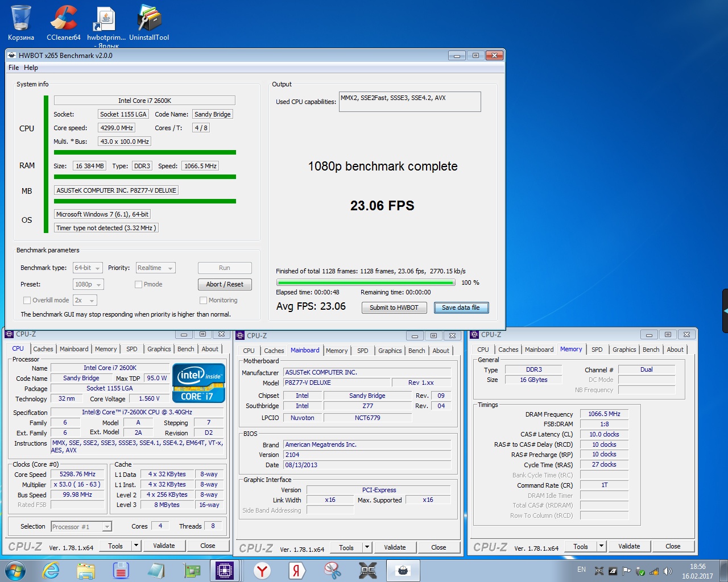Open the OC Precision app on taskbar
The image size is (728, 582).
click(x=367, y=571)
